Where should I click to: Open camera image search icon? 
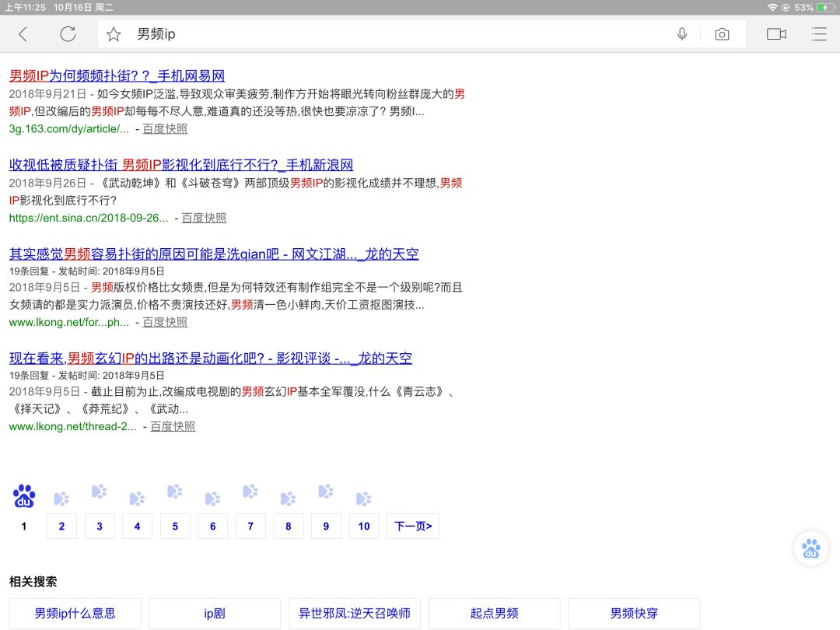tap(722, 34)
